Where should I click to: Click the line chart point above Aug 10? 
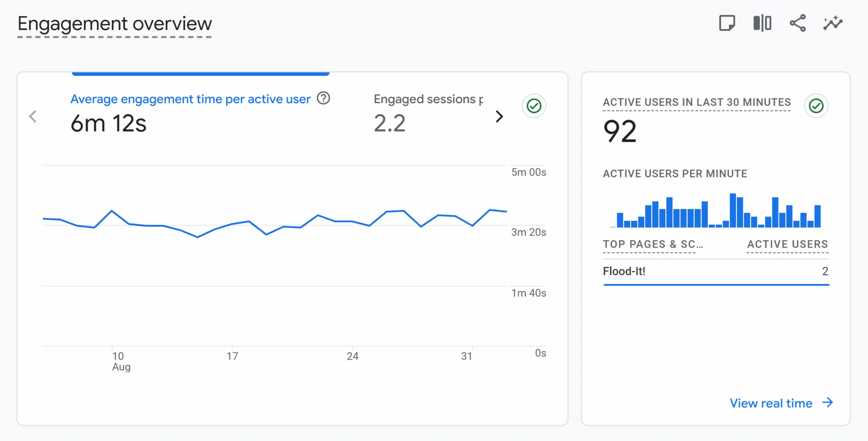[x=112, y=211]
